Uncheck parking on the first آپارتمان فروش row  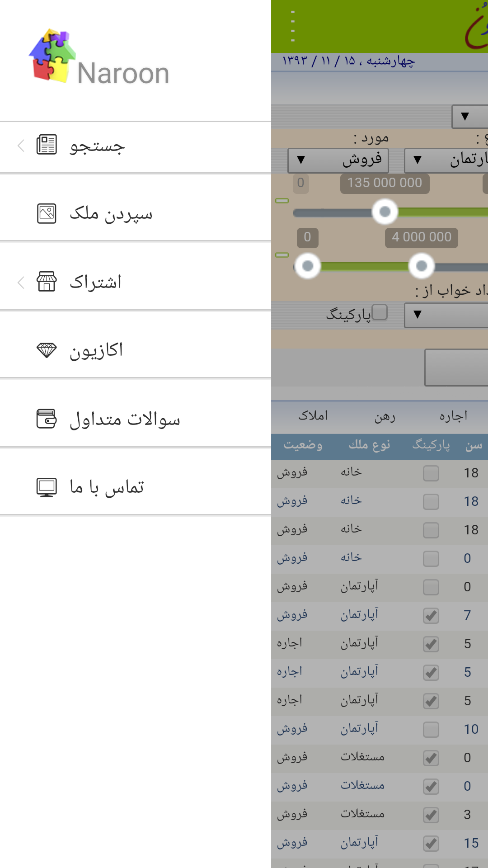click(x=430, y=615)
